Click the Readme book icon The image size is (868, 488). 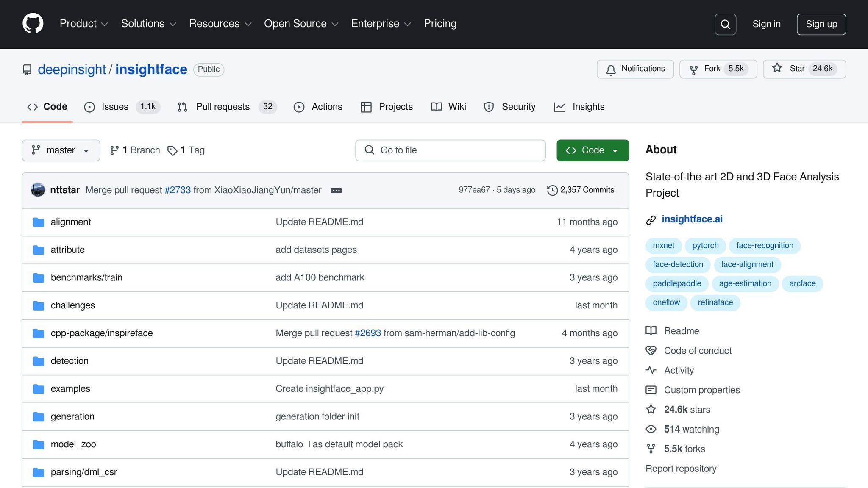tap(651, 331)
